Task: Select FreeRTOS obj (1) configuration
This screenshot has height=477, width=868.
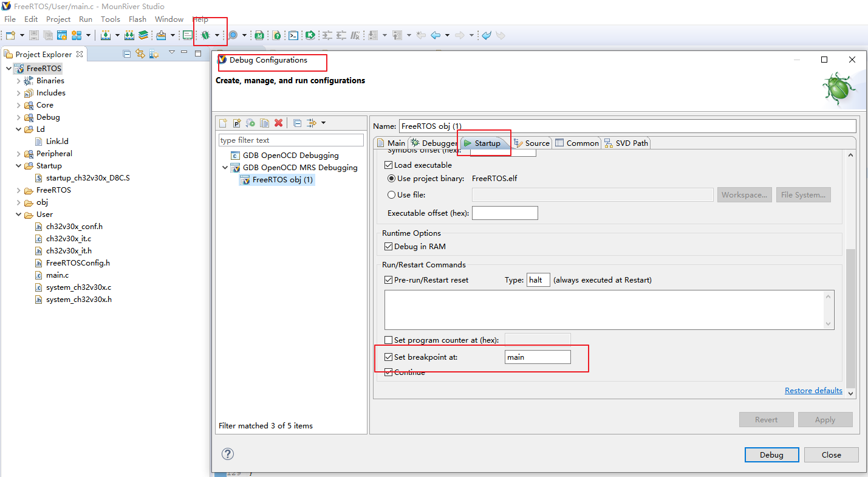Action: pos(277,180)
